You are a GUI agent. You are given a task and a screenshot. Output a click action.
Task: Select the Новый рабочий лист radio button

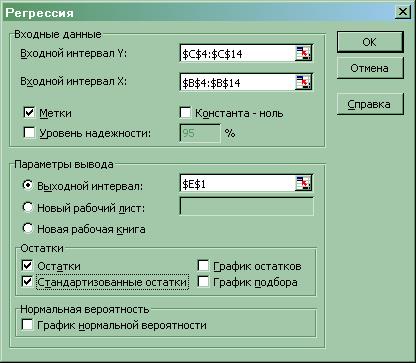click(28, 208)
